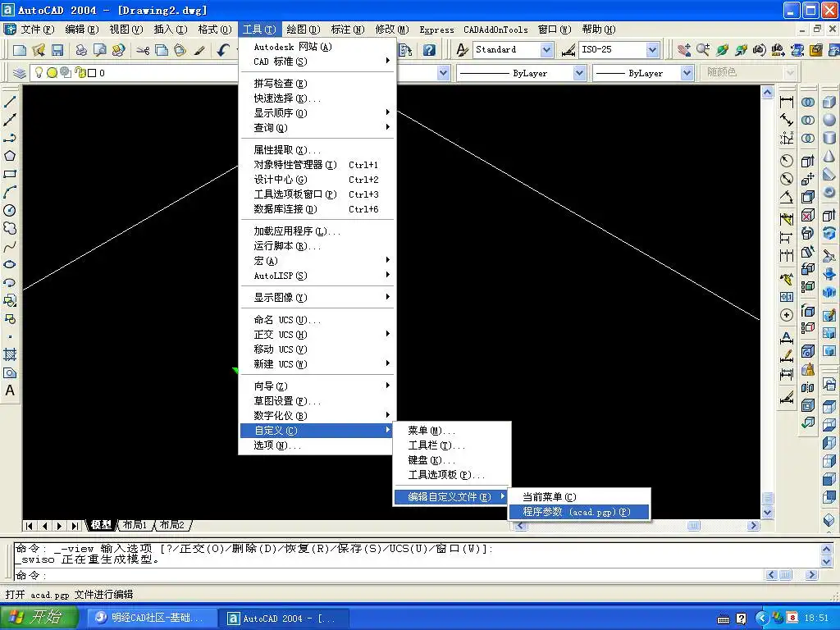
Task: Select the Hatch tool in the Draw toolbar
Action: (10, 354)
